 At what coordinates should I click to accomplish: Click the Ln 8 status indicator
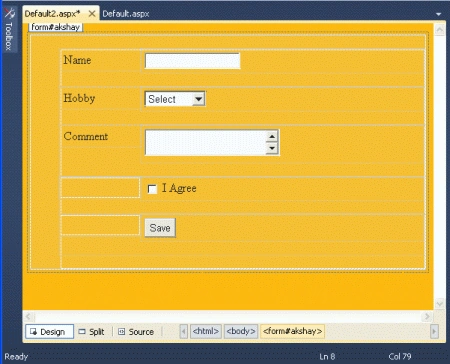327,357
